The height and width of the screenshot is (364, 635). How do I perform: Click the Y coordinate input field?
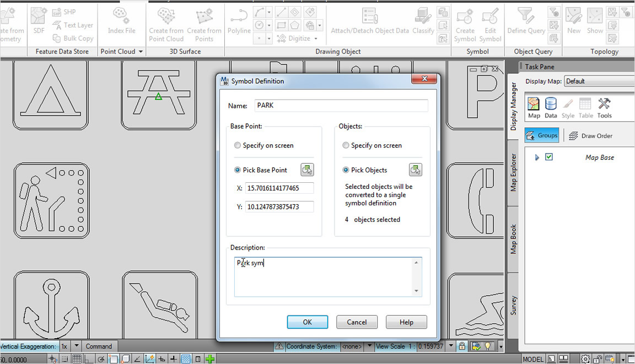click(279, 207)
